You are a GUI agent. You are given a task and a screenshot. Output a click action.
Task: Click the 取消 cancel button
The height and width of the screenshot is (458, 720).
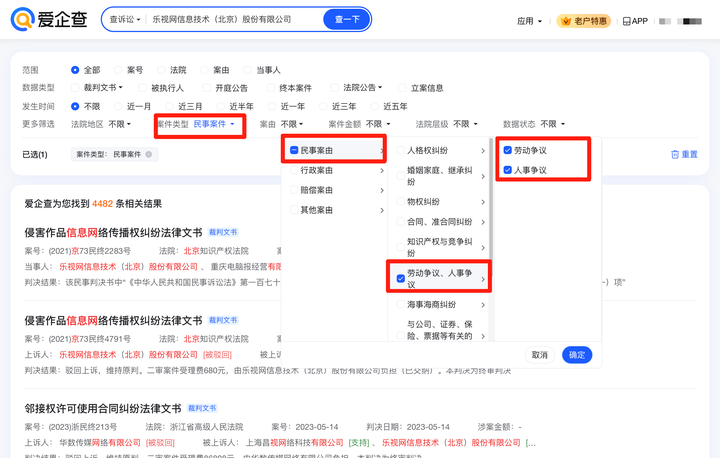click(x=540, y=355)
